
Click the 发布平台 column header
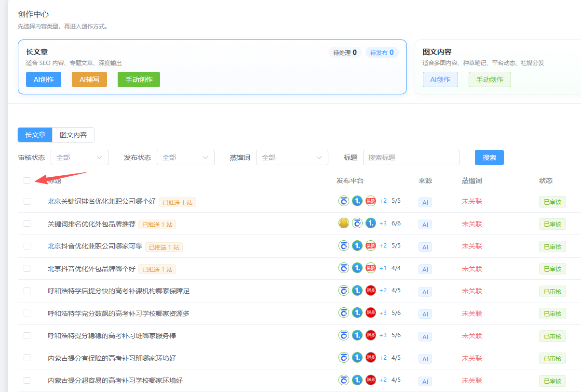click(x=350, y=181)
